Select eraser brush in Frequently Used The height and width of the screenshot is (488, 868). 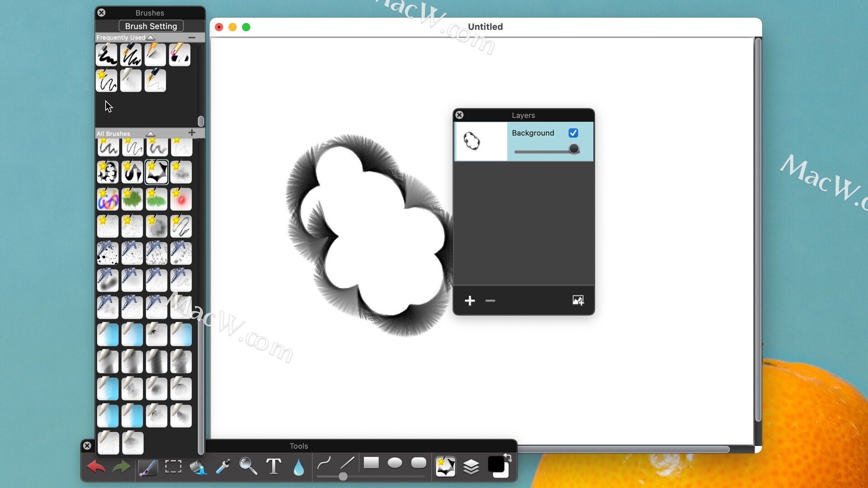click(179, 55)
